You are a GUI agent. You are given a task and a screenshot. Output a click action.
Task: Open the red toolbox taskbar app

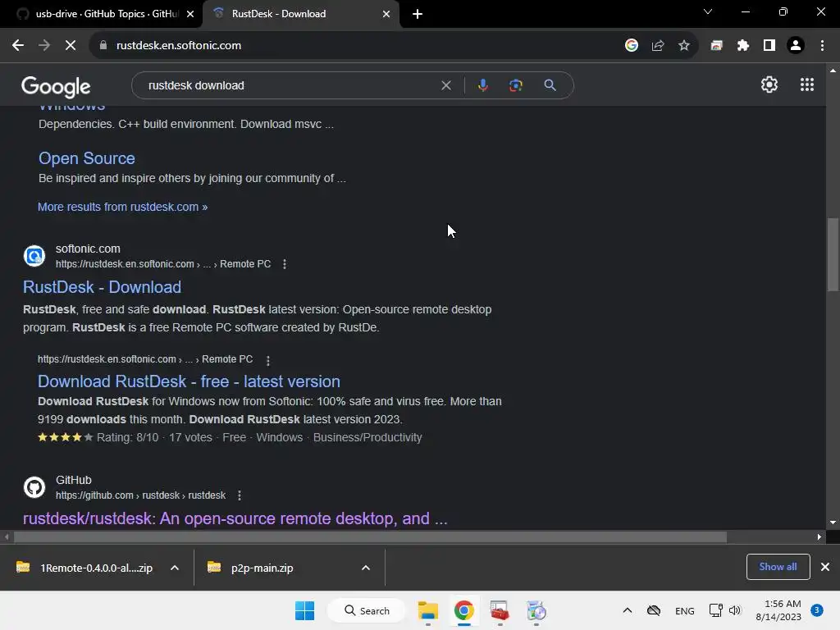500,610
